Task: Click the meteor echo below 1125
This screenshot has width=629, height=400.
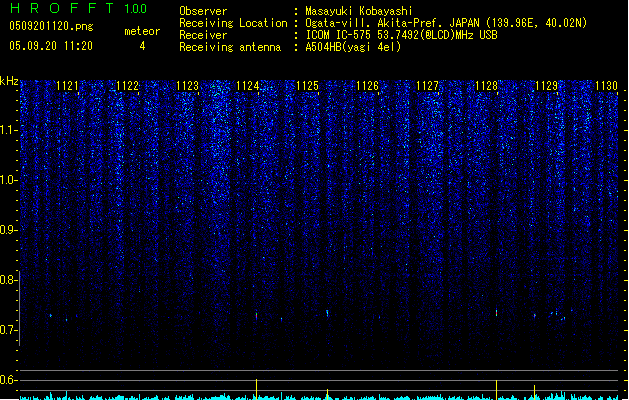Action: coord(327,313)
